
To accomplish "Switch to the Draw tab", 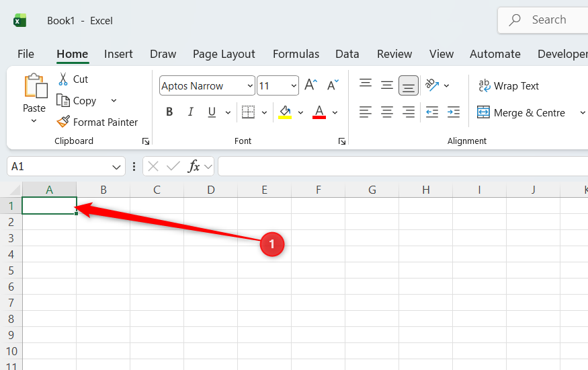I will tap(163, 54).
